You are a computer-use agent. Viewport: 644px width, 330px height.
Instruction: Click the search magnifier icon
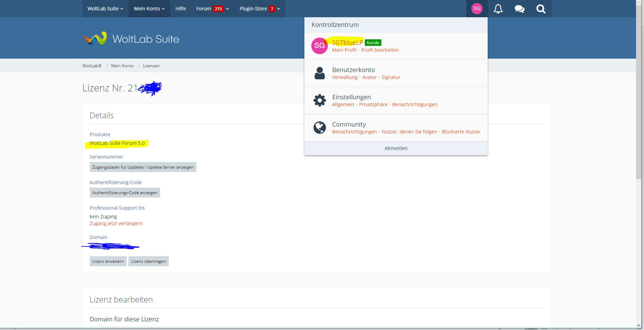point(541,9)
